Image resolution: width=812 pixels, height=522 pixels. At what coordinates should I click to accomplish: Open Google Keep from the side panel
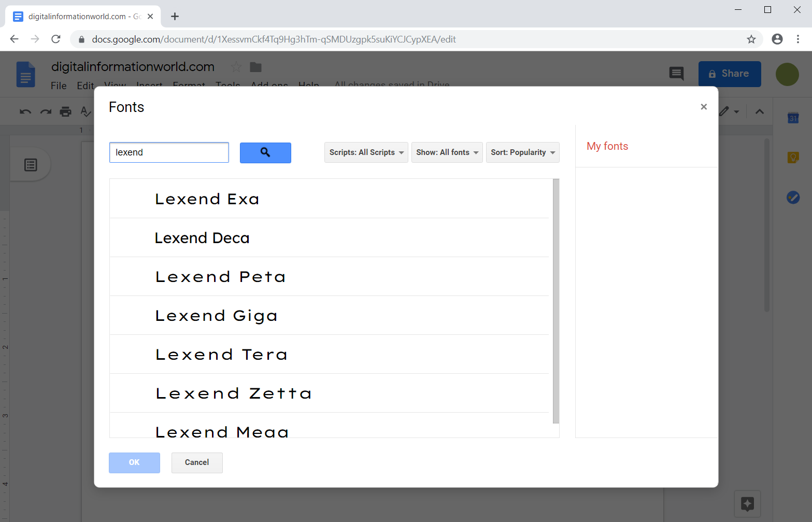(793, 158)
